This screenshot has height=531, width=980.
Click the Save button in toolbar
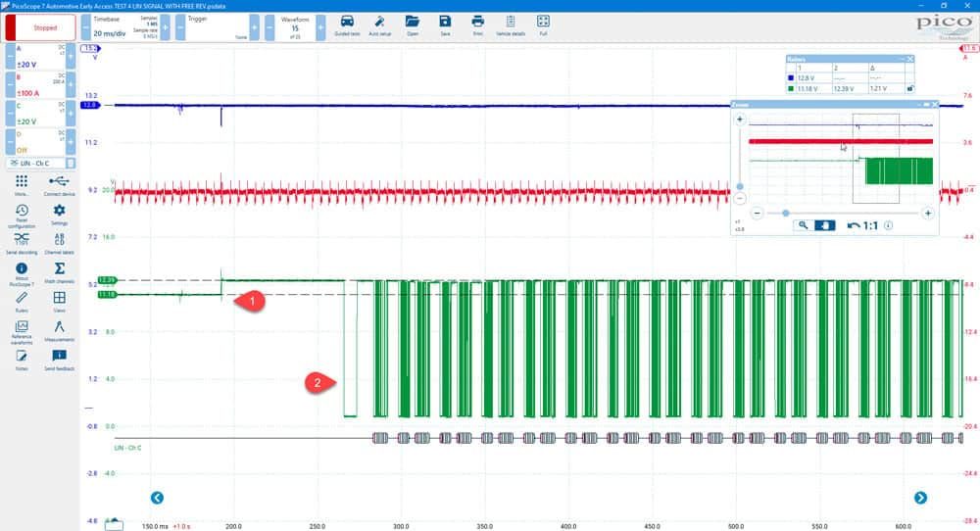(445, 25)
